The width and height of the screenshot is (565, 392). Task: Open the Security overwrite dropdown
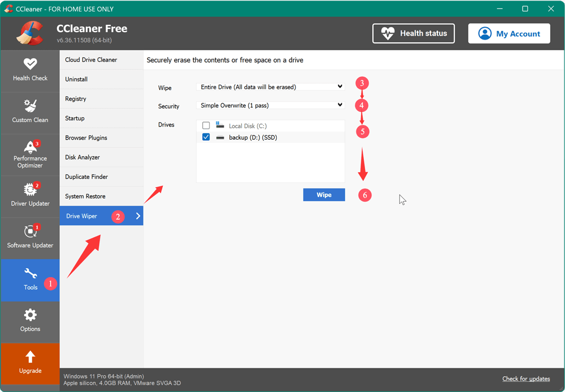(270, 105)
